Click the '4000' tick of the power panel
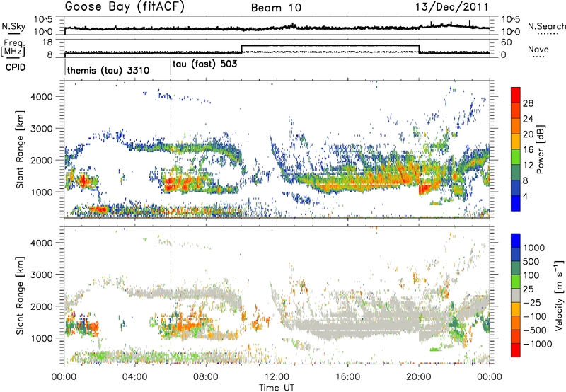The height and width of the screenshot is (392, 566). (x=41, y=97)
